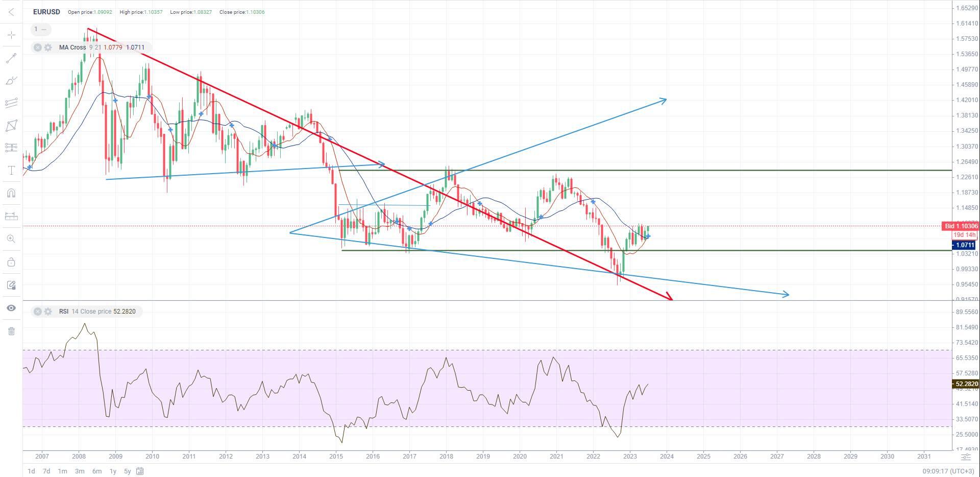Image resolution: width=980 pixels, height=477 pixels.
Task: Click the Close price 1.10306 value
Action: pos(254,12)
